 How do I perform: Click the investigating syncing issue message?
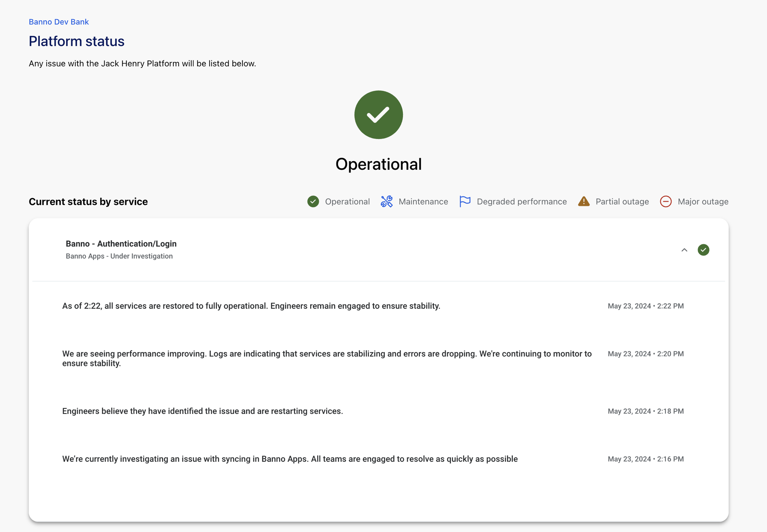pos(290,459)
